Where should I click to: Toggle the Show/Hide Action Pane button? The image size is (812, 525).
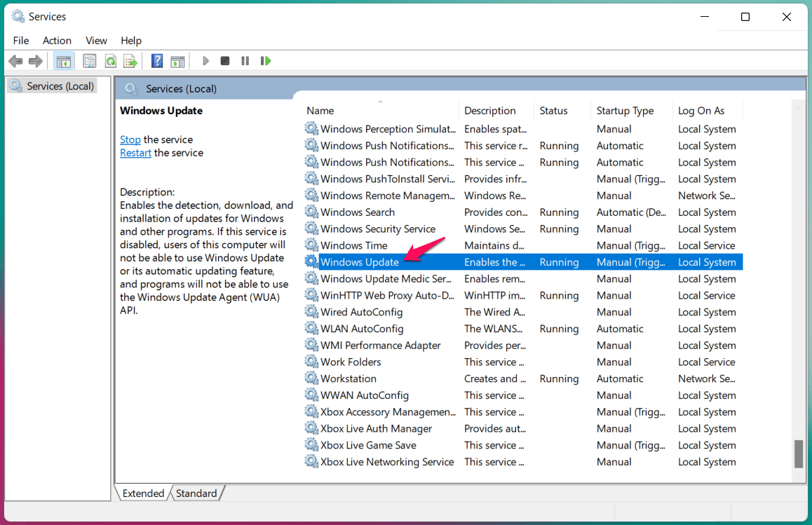pyautogui.click(x=177, y=61)
